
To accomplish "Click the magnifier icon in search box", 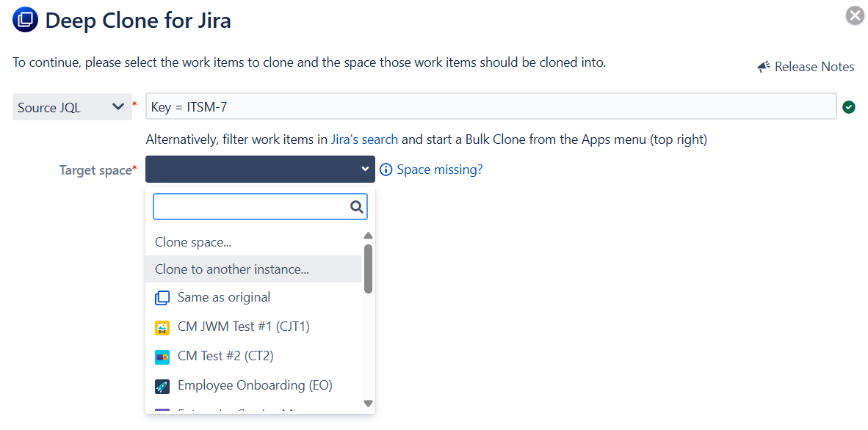I will pyautogui.click(x=357, y=207).
